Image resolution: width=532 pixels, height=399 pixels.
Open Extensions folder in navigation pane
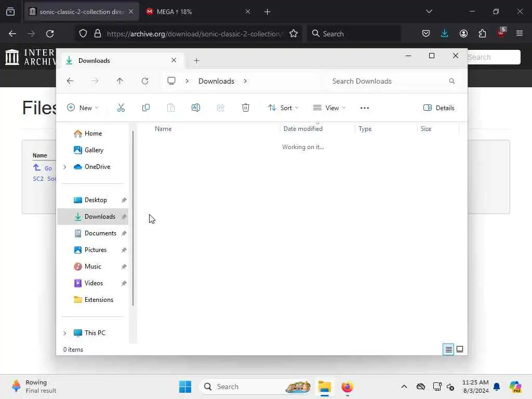pos(92,300)
